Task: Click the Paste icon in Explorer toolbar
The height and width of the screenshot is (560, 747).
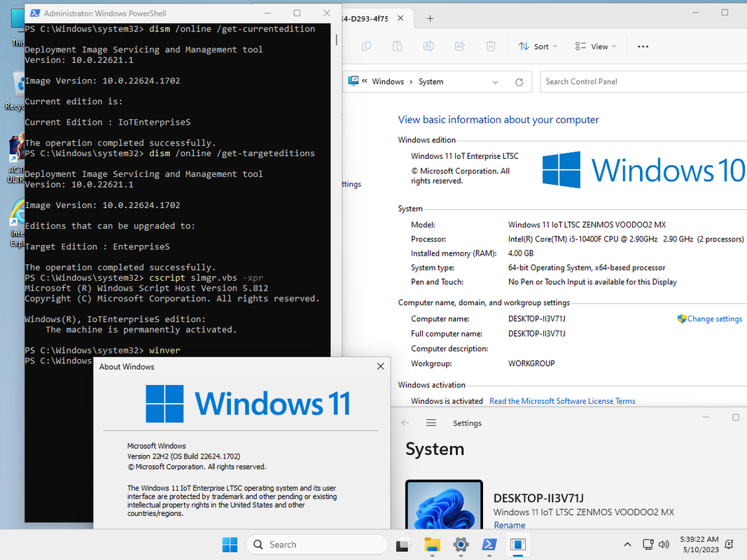Action: [x=398, y=46]
